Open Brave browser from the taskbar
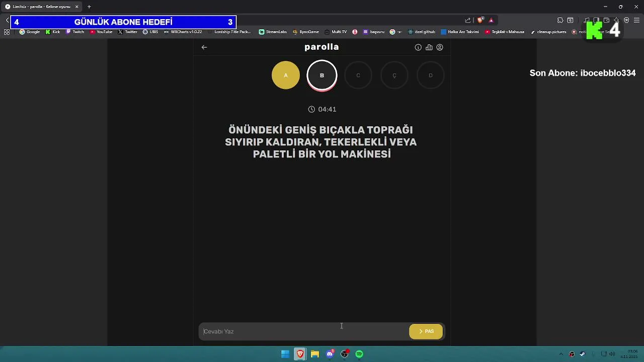644x362 pixels. (300, 354)
